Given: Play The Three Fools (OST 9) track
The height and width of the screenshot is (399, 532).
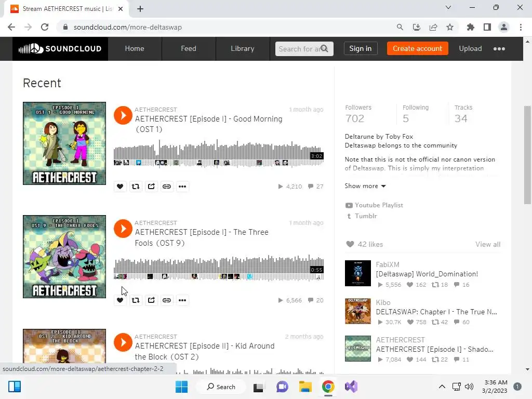Looking at the screenshot, I should (123, 229).
